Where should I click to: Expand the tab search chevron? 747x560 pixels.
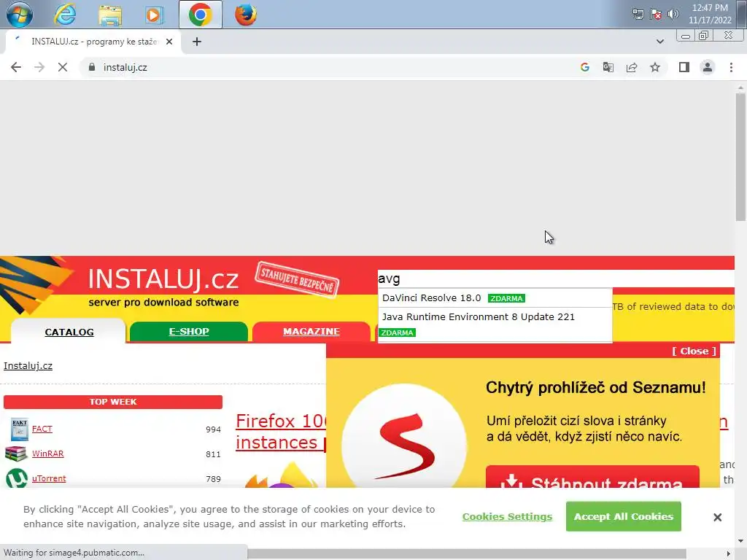click(659, 42)
